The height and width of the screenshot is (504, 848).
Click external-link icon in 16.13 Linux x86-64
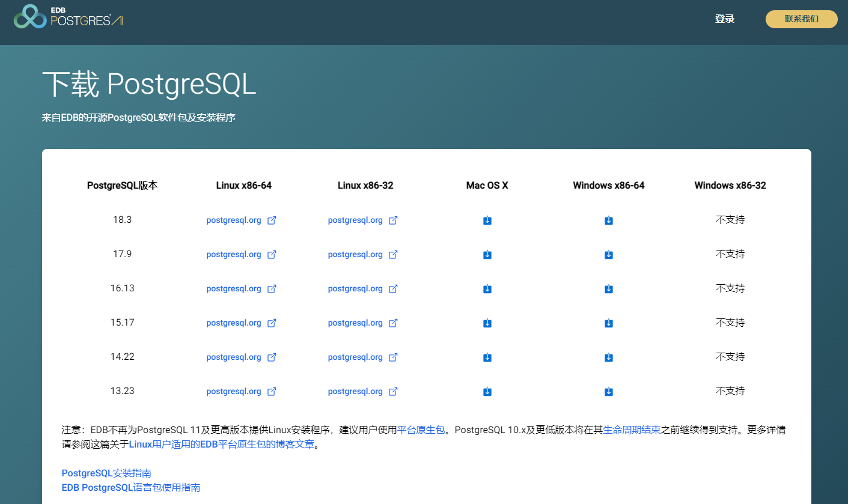(x=272, y=289)
